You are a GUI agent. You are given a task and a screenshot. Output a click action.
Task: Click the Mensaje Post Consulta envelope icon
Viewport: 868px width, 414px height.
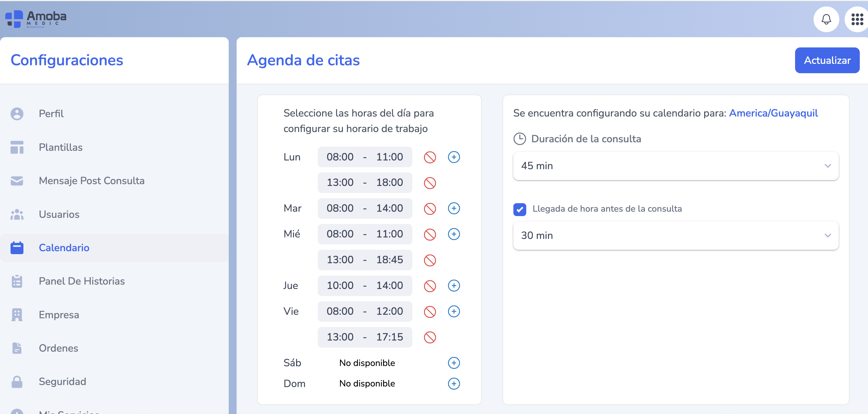coord(16,181)
